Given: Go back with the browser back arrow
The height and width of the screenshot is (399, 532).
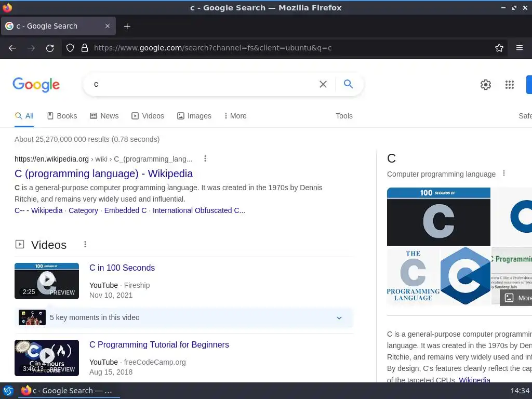Looking at the screenshot, I should pyautogui.click(x=12, y=48).
